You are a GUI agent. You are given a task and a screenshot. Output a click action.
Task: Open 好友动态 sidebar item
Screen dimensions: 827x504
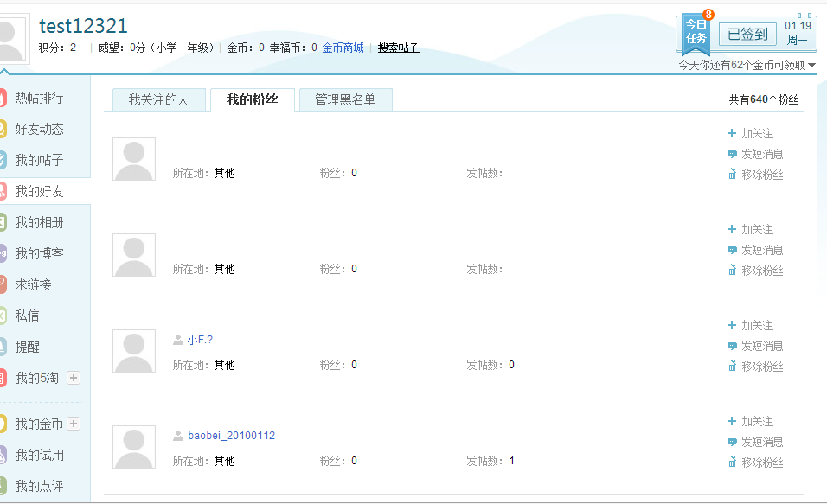(x=39, y=129)
